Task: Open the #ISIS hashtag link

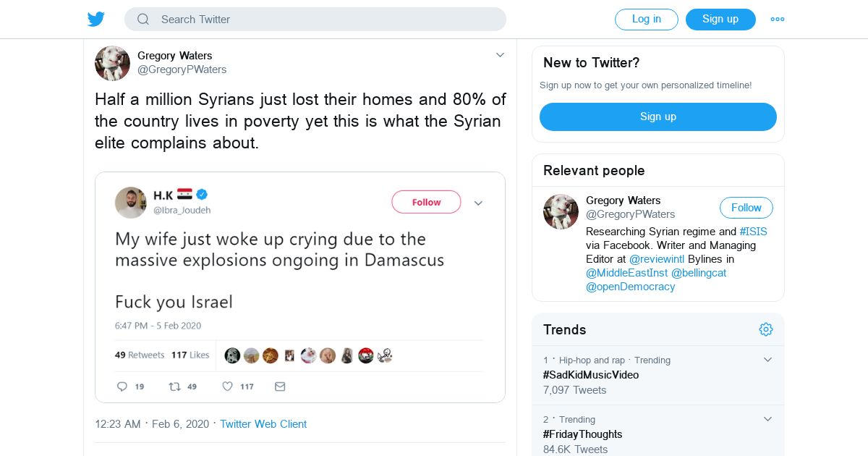Action: point(753,232)
